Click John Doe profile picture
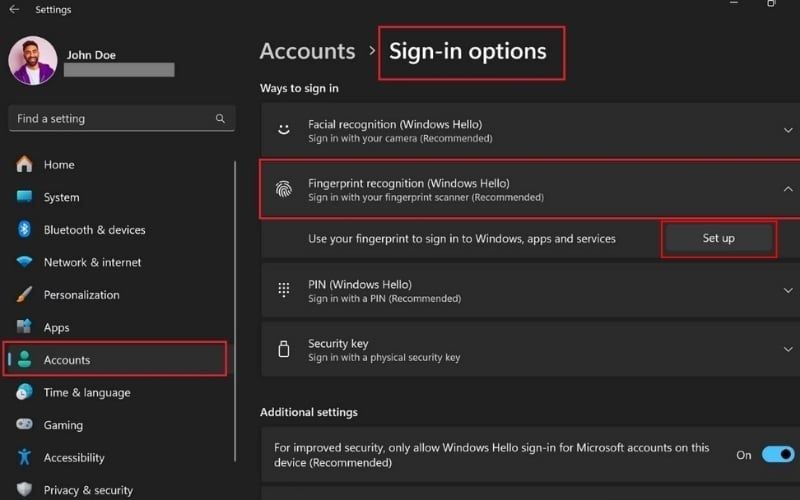The height and width of the screenshot is (500, 800). point(32,61)
